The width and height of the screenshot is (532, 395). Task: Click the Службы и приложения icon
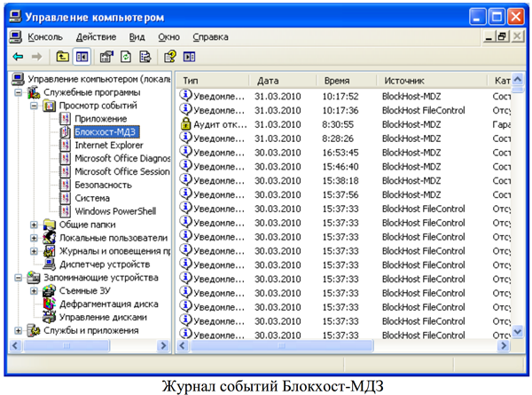point(34,330)
